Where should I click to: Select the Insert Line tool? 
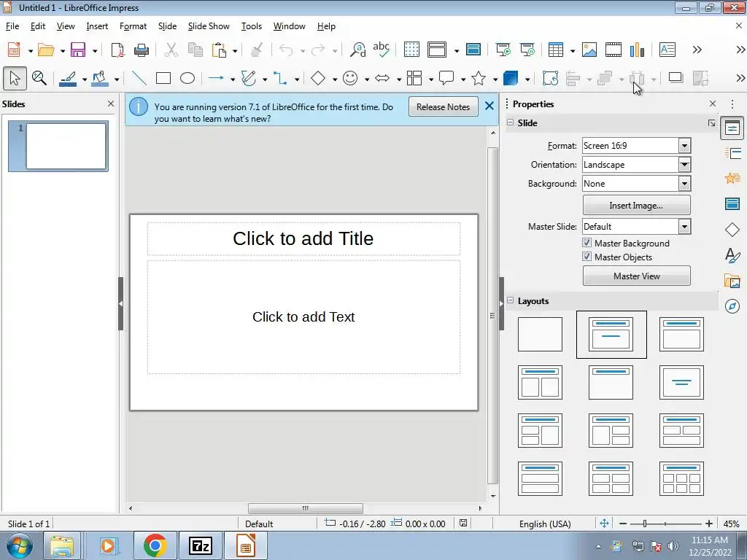[x=139, y=78]
